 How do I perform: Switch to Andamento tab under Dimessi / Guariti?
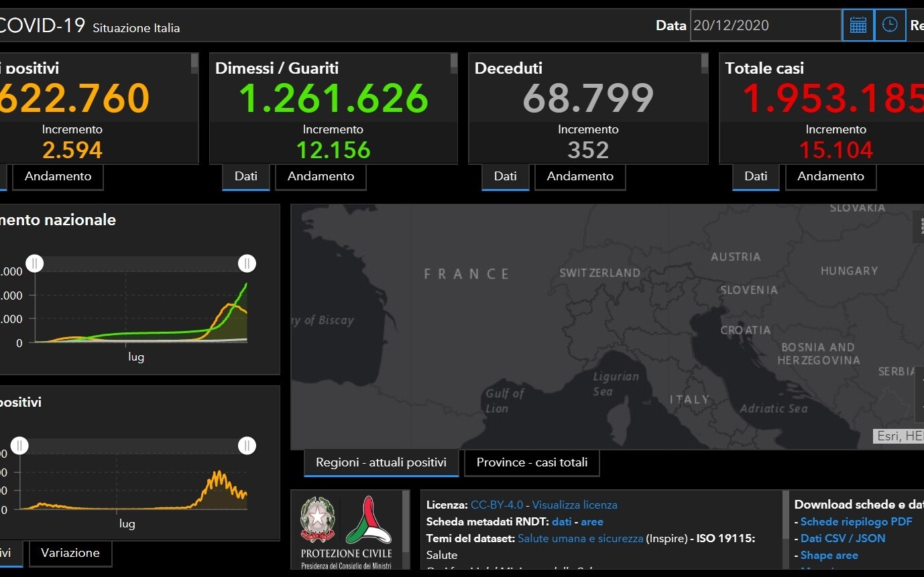pos(321,176)
